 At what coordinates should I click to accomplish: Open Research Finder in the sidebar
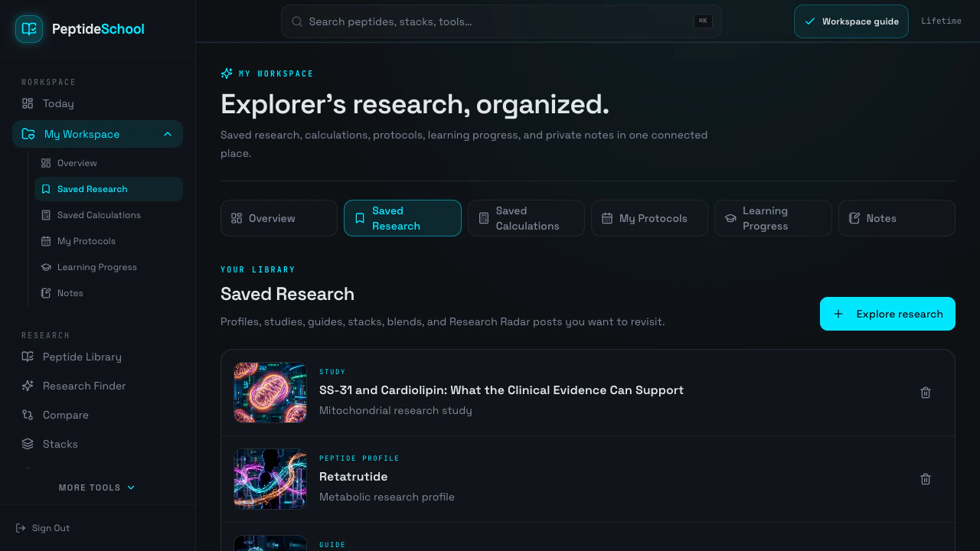click(x=97, y=386)
